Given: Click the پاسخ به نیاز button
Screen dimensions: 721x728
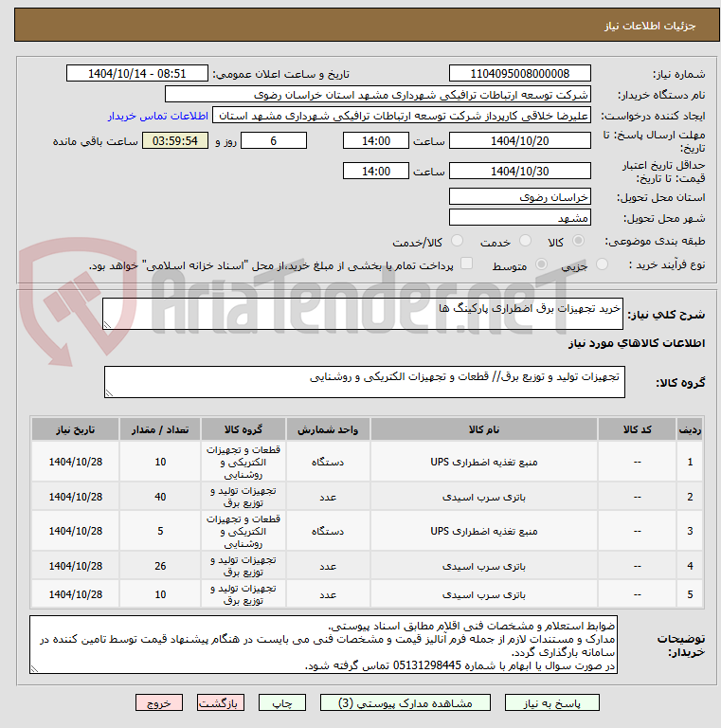Looking at the screenshot, I should [551, 703].
